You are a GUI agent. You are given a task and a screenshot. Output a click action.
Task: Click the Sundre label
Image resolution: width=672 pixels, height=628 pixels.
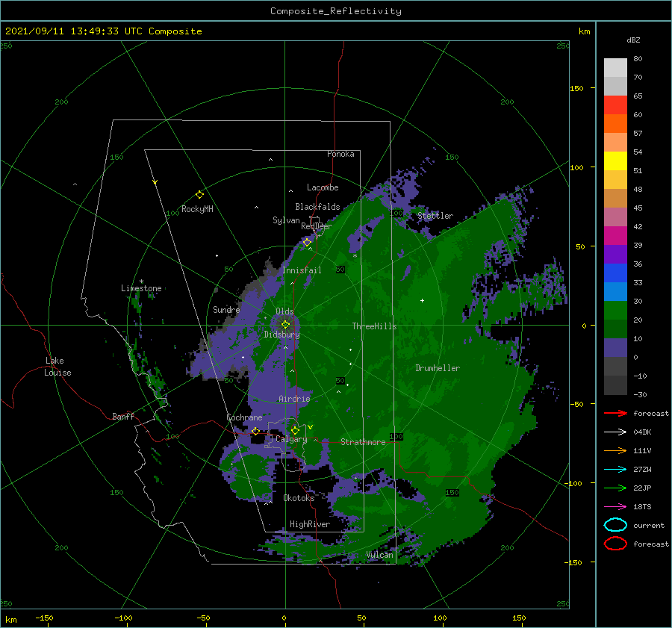[226, 309]
